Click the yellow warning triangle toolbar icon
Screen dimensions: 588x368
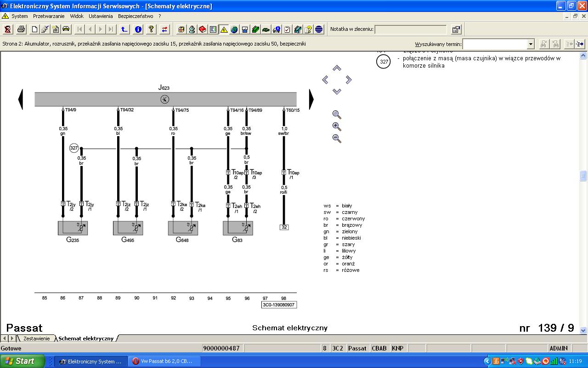[224, 29]
